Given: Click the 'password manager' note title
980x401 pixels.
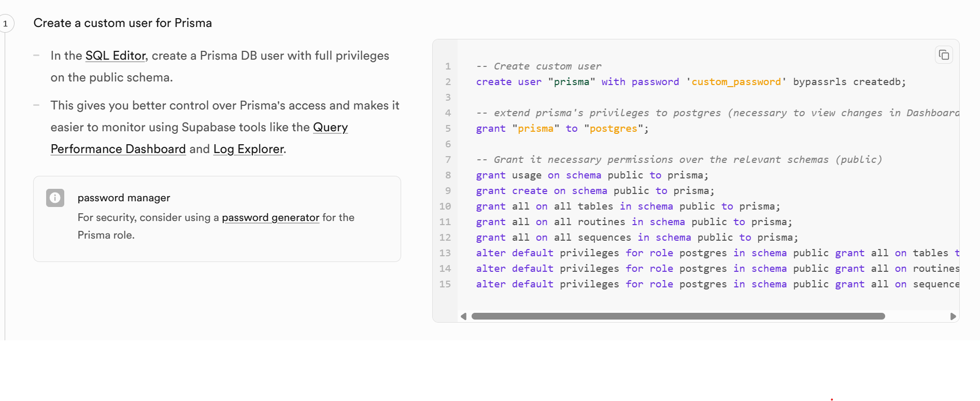Looking at the screenshot, I should pyautogui.click(x=124, y=198).
